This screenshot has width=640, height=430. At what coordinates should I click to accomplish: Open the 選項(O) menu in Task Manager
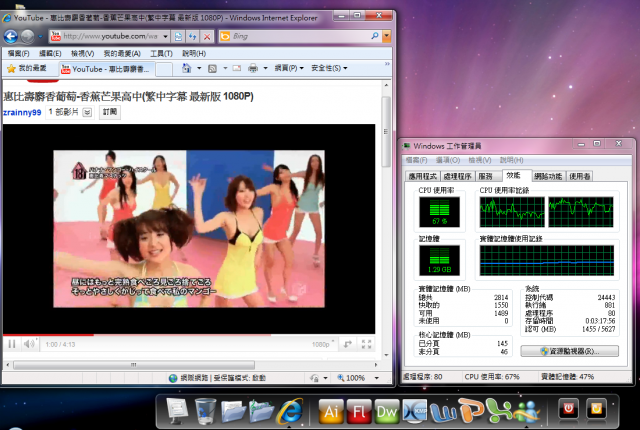click(x=448, y=160)
